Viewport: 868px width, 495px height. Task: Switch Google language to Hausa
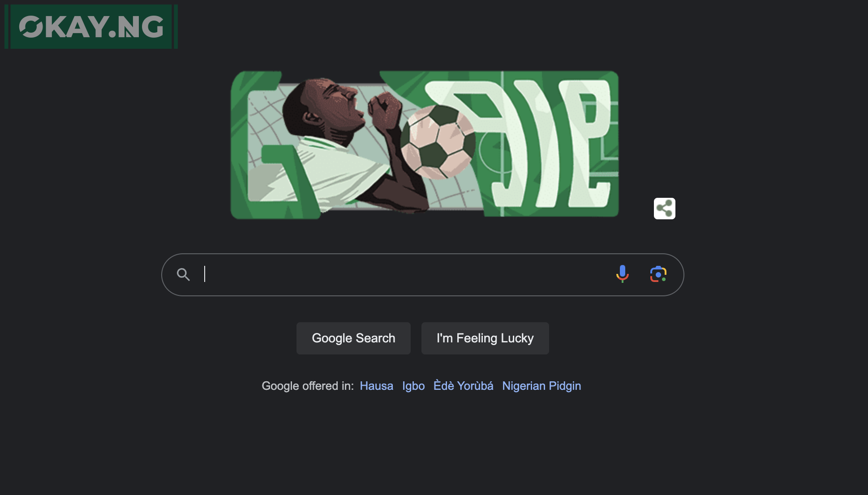click(376, 386)
